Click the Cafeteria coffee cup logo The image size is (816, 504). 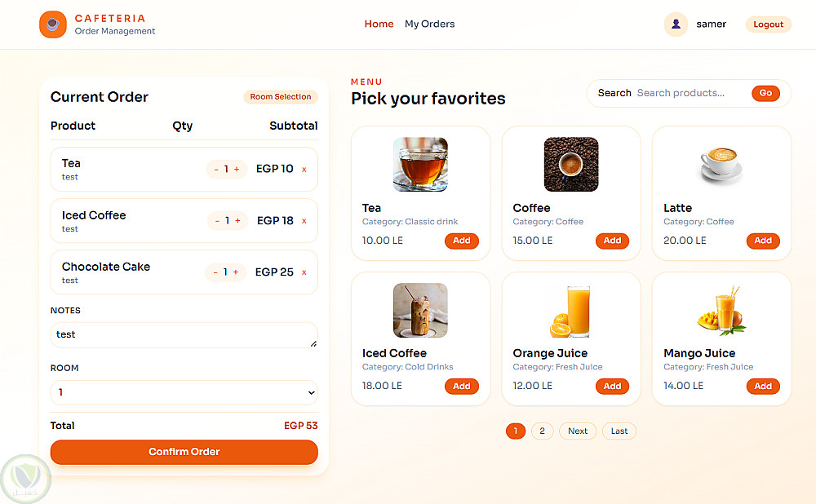(53, 24)
